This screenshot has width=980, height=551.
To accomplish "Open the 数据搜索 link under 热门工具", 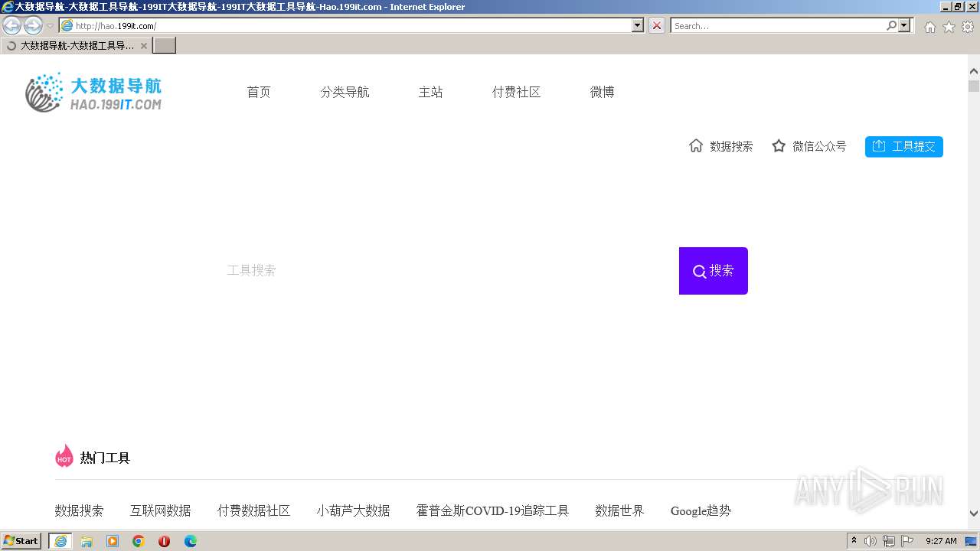I will tap(79, 510).
